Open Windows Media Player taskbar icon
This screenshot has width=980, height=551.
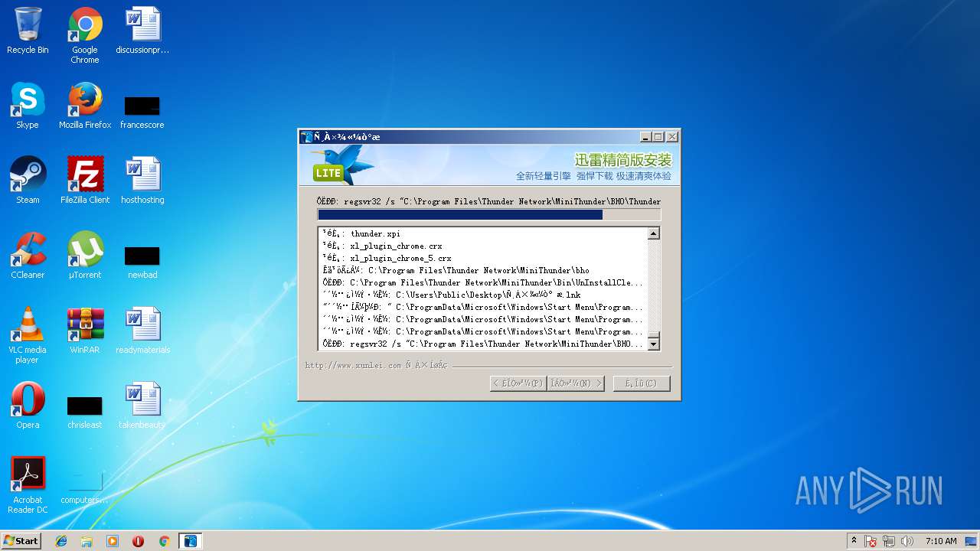(113, 541)
